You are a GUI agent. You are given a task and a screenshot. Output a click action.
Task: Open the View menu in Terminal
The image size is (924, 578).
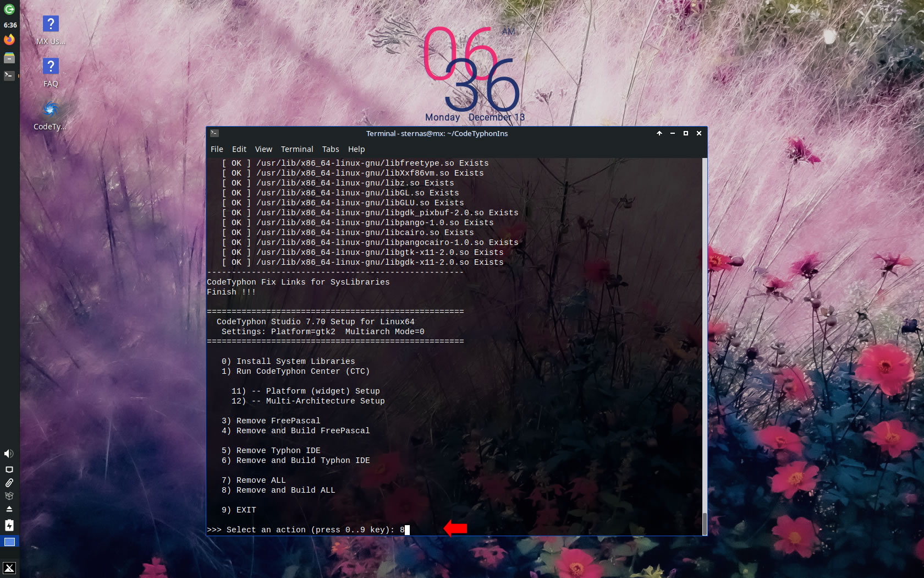click(x=263, y=149)
